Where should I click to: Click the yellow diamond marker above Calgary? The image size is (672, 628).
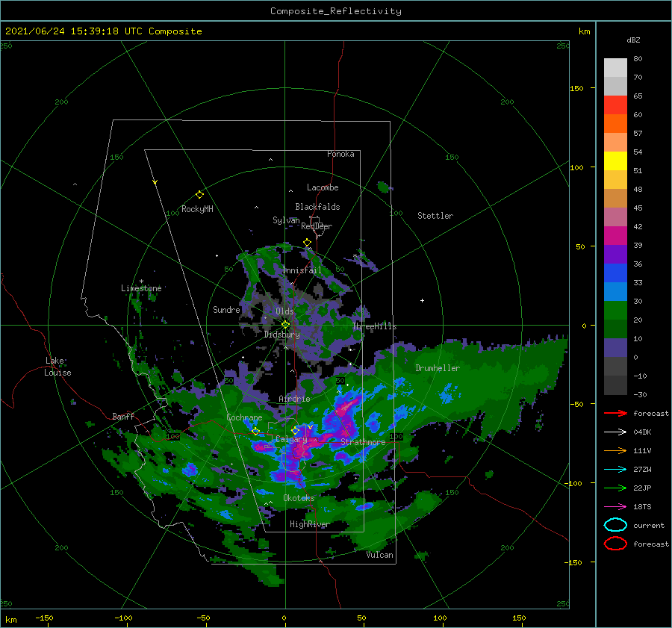click(x=295, y=430)
